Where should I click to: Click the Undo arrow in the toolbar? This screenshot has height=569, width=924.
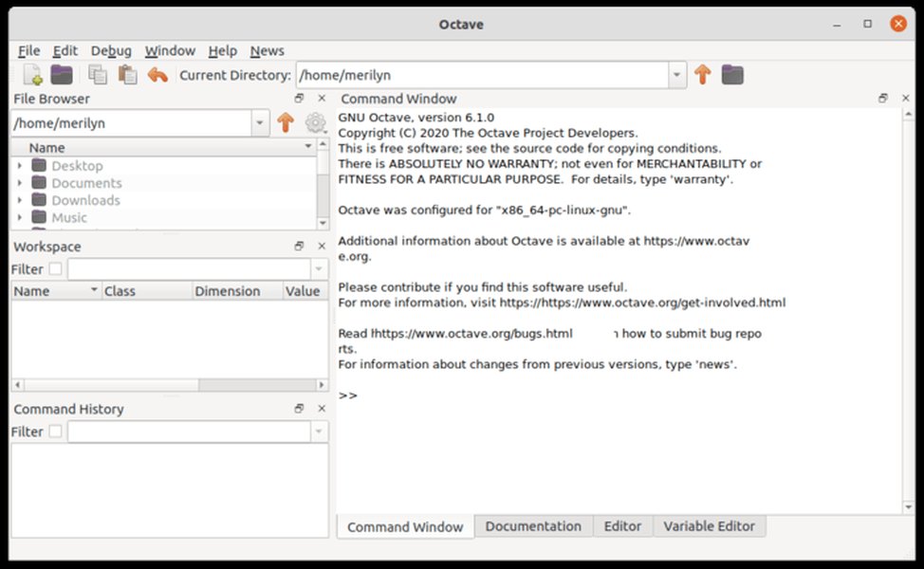coord(157,75)
